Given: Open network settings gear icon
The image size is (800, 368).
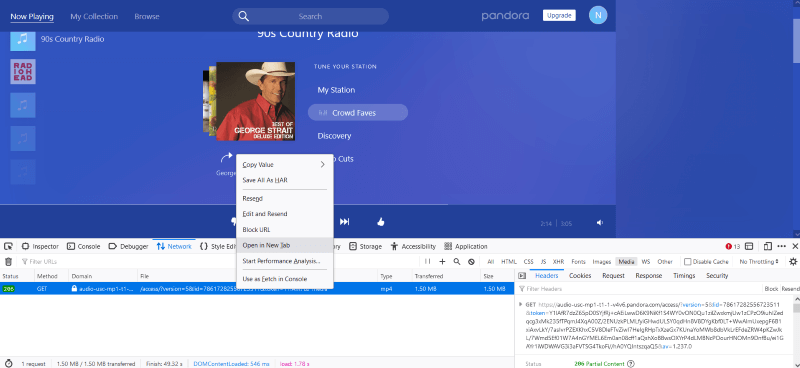Looking at the screenshot, I should [x=793, y=262].
